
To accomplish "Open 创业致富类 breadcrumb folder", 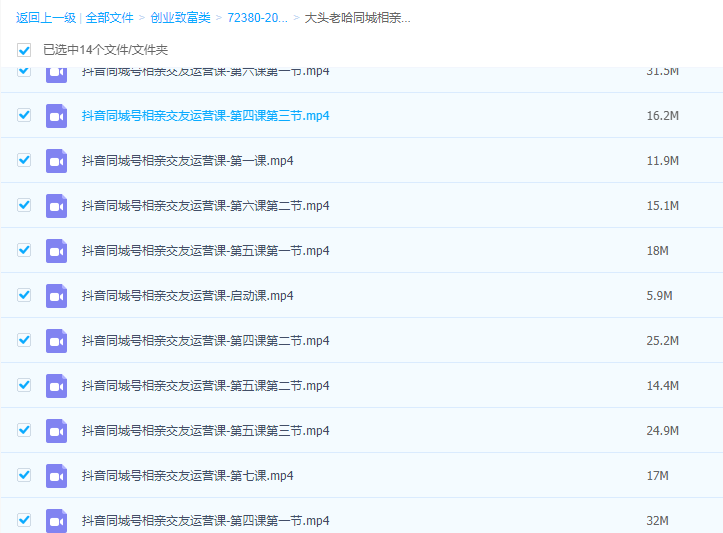I will tap(180, 18).
